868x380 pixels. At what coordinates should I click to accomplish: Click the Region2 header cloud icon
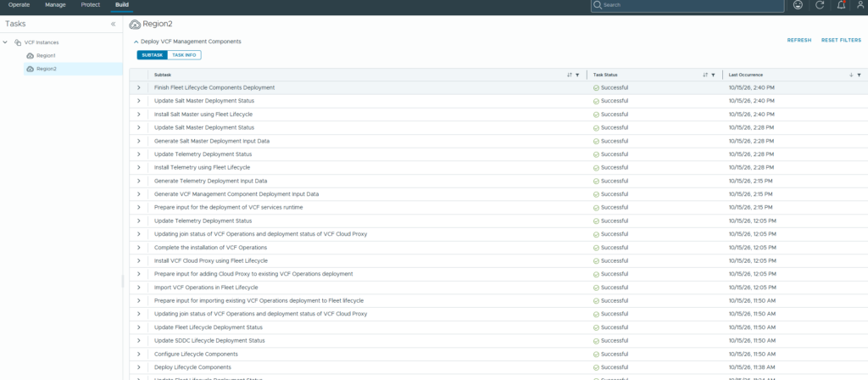[x=135, y=24]
